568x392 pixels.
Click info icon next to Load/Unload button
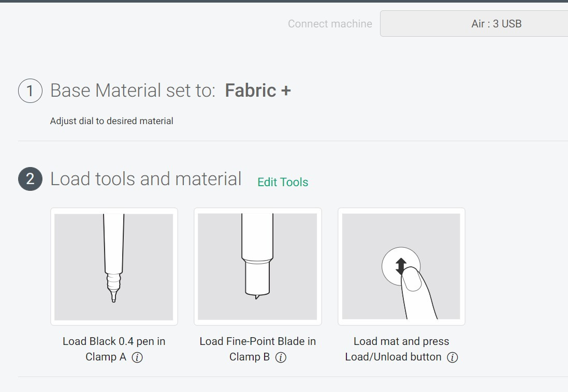(x=452, y=358)
